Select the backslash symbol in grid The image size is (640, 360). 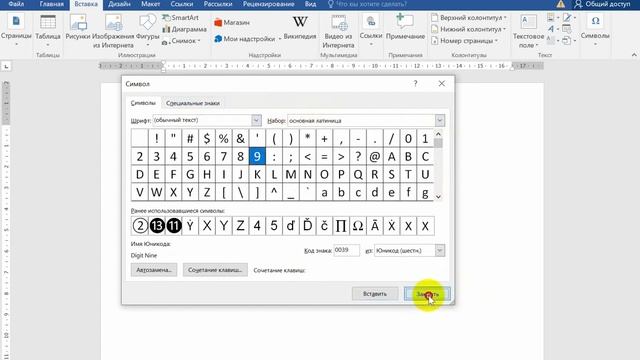pyautogui.click(x=240, y=192)
